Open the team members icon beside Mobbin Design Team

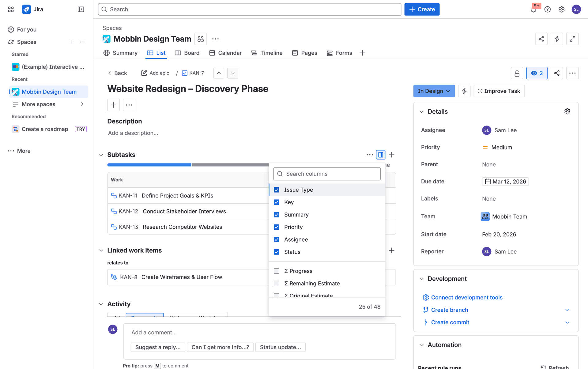pyautogui.click(x=201, y=39)
